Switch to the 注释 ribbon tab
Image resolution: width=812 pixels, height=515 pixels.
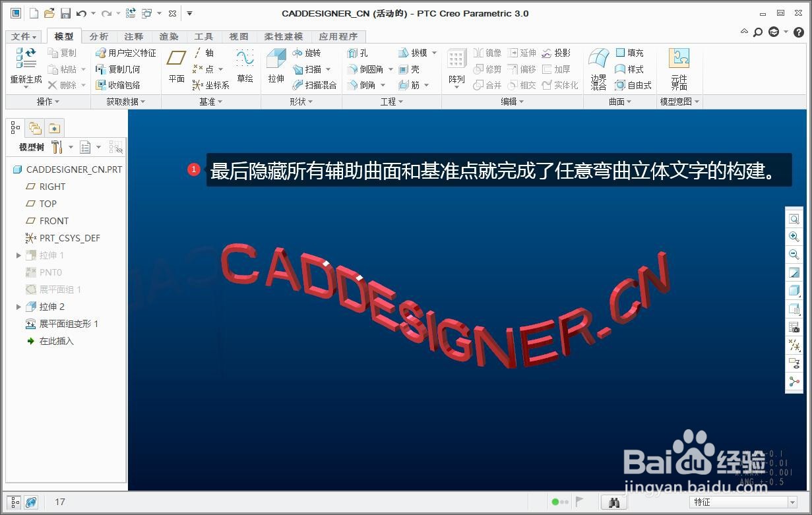click(x=134, y=37)
